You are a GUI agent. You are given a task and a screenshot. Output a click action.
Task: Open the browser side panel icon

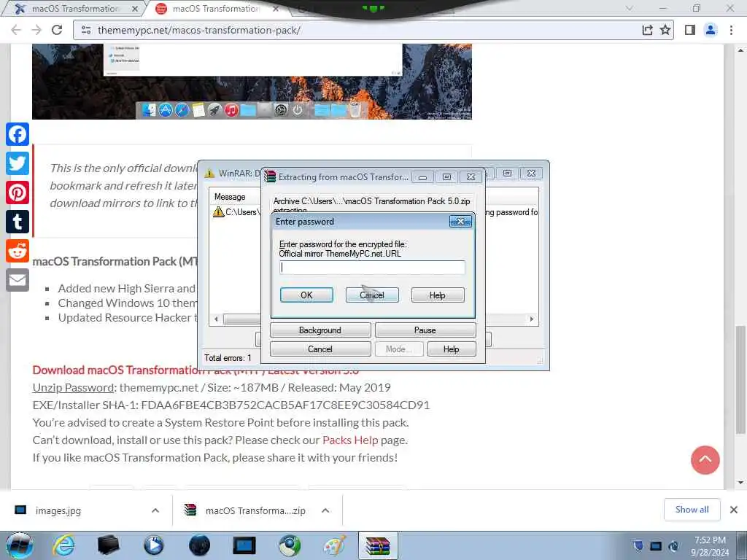tap(690, 30)
